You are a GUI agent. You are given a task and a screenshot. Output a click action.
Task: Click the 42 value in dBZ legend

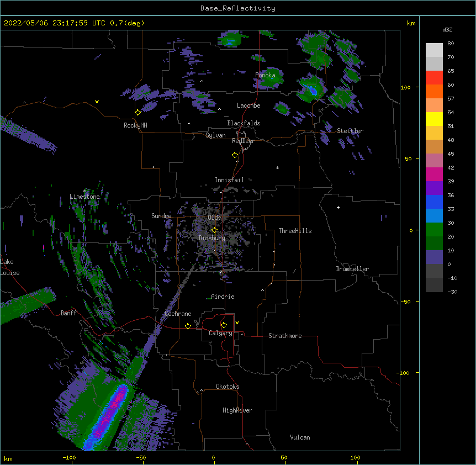451,167
